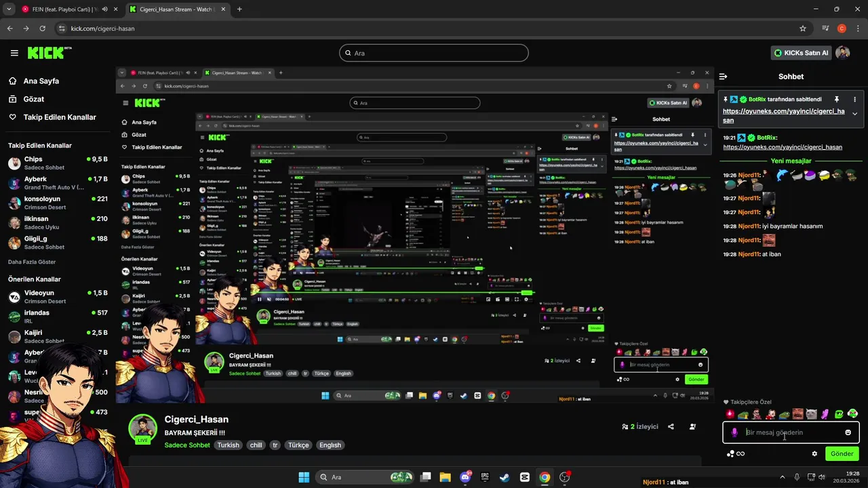Viewport: 868px width, 488px height.
Task: Open pinned message three-dot options
Action: [854, 99]
